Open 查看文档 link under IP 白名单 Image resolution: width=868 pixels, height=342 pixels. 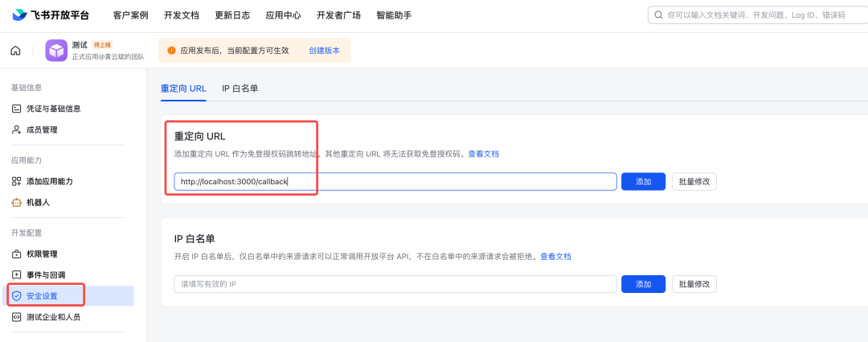[556, 256]
